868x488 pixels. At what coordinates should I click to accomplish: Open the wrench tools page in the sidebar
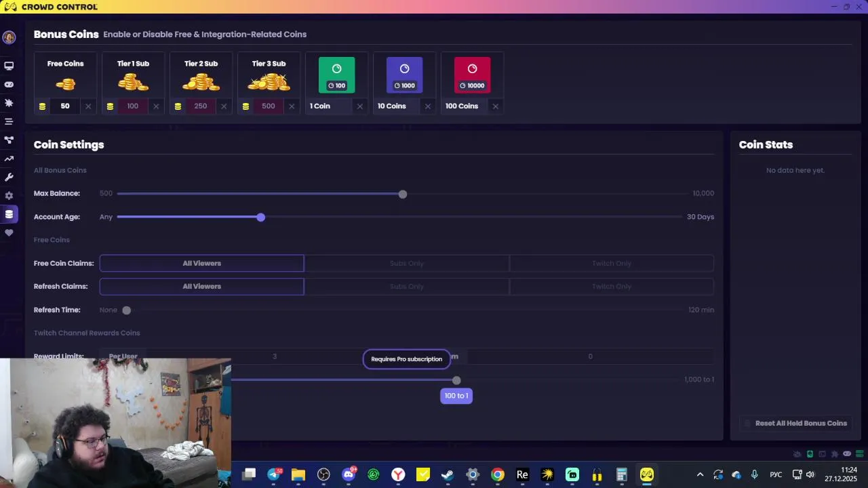point(9,177)
